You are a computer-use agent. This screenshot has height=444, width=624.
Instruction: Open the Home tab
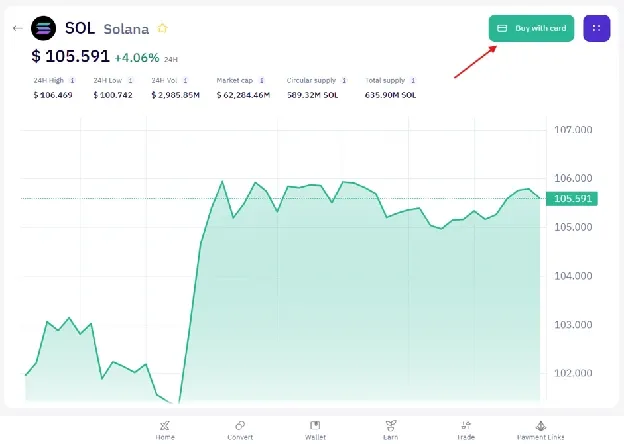pos(165,430)
